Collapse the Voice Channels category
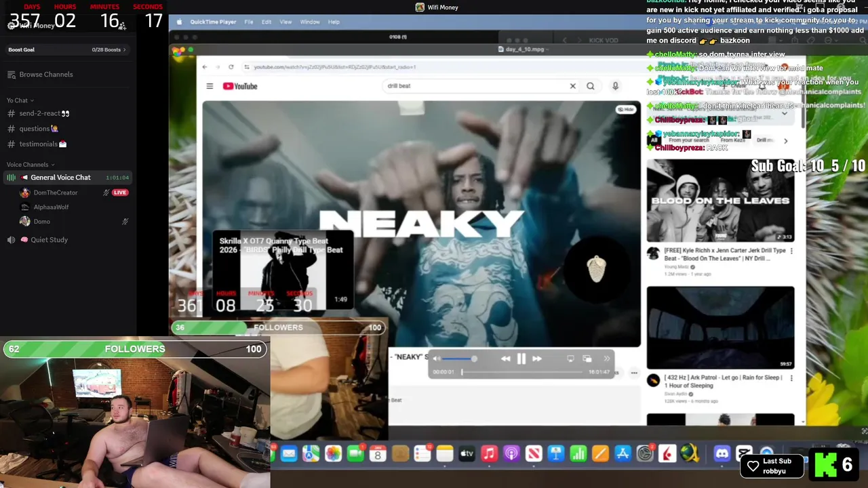Image resolution: width=868 pixels, height=488 pixels. [x=31, y=165]
